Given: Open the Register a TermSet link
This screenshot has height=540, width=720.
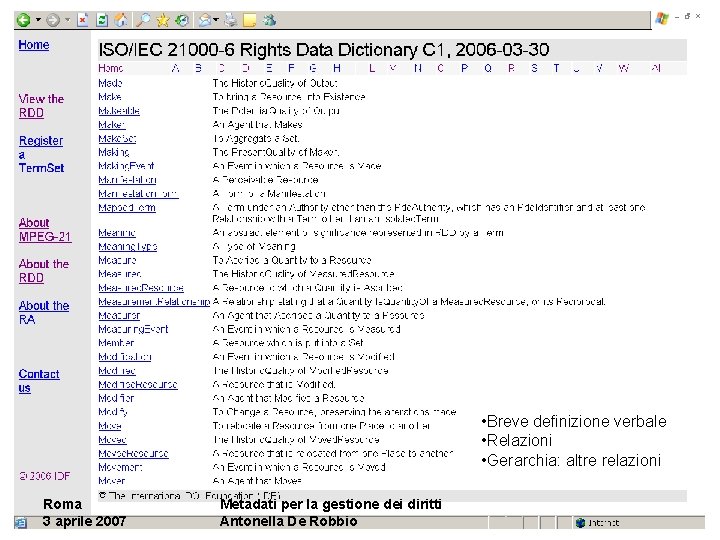Looking at the screenshot, I should (x=41, y=154).
